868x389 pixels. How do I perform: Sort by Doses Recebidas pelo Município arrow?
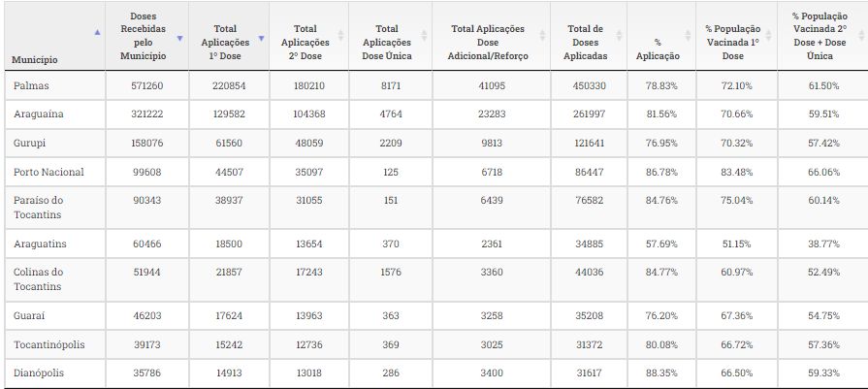click(x=179, y=38)
